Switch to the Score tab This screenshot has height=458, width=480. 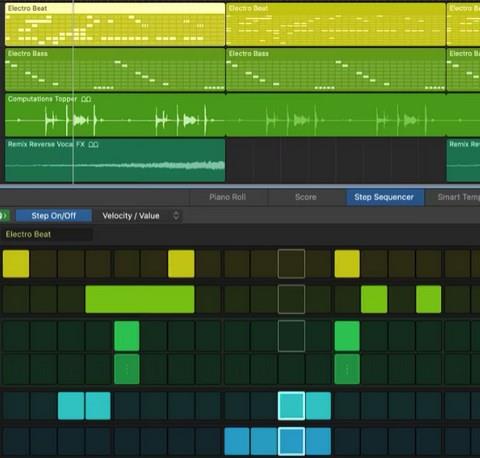click(306, 197)
